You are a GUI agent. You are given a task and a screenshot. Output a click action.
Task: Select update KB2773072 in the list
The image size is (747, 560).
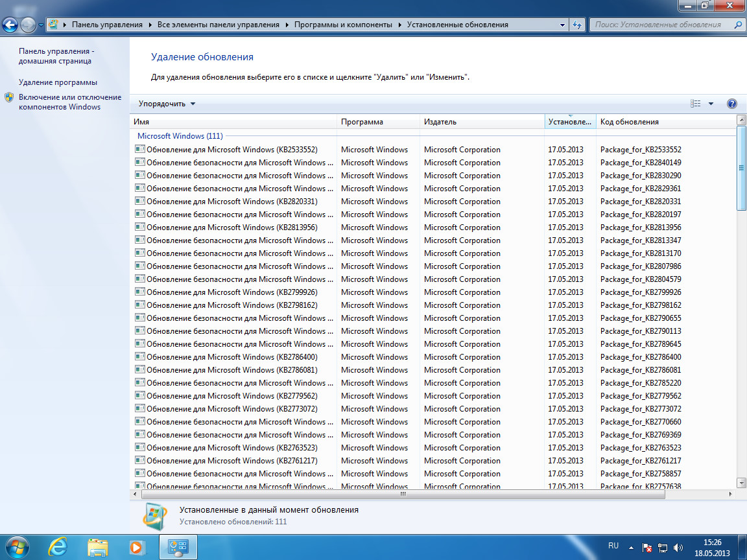[x=433, y=409]
